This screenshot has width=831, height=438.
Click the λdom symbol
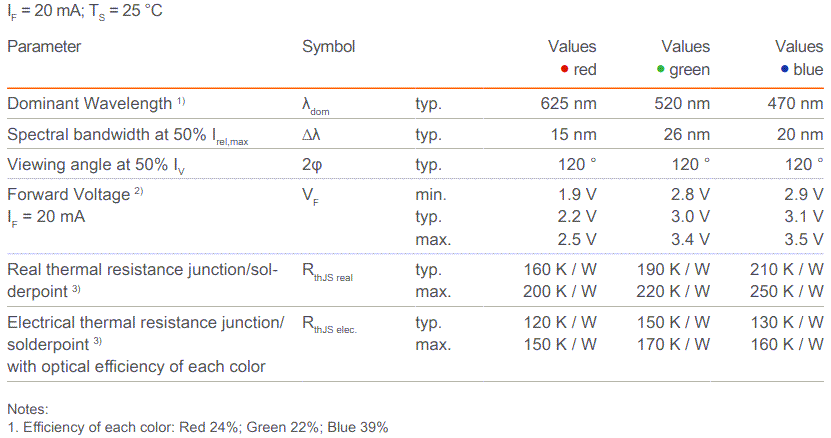tap(315, 106)
